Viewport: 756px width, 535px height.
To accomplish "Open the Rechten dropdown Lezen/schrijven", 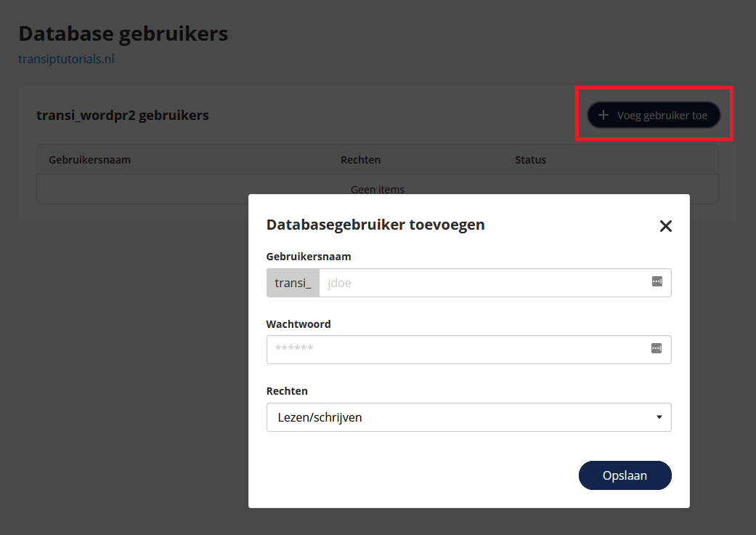I will [468, 417].
